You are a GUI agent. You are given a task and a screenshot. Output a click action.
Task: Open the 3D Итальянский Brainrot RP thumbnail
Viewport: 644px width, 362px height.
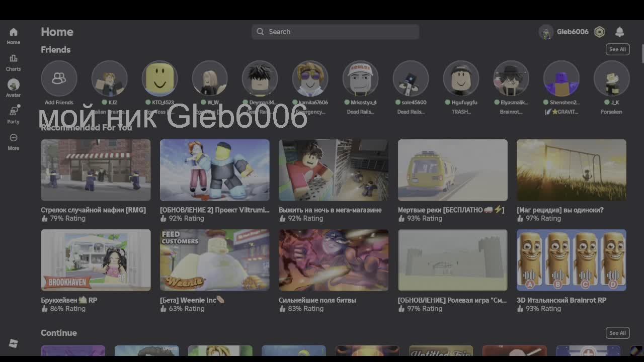(x=572, y=260)
